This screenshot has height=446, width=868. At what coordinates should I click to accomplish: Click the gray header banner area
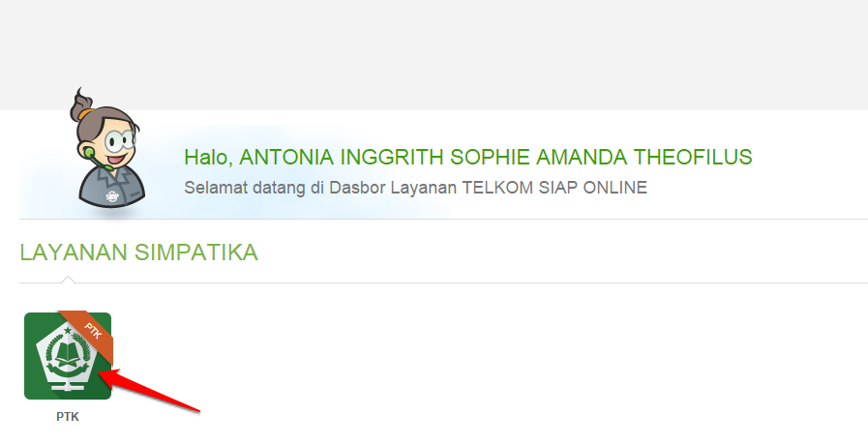[x=434, y=55]
